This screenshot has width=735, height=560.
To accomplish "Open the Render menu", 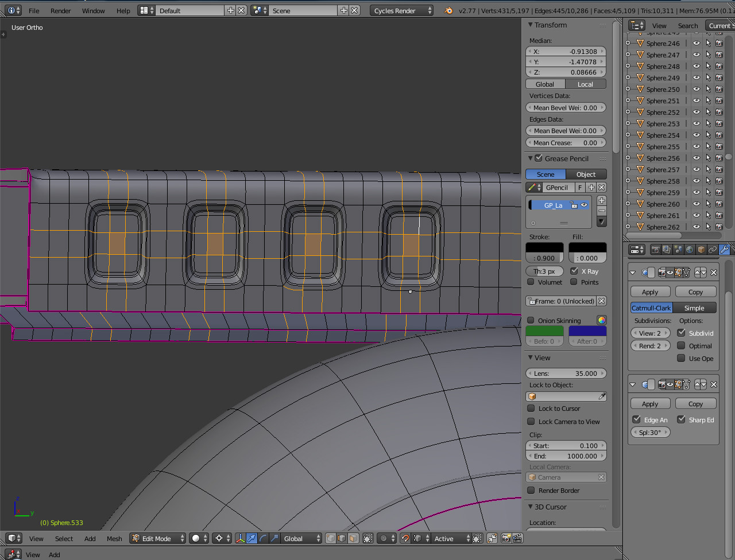I will [x=60, y=10].
